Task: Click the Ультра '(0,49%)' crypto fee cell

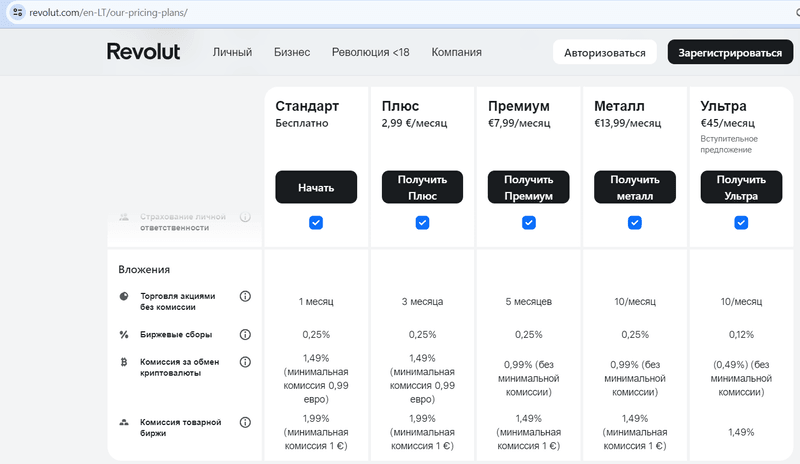Action: pos(741,378)
